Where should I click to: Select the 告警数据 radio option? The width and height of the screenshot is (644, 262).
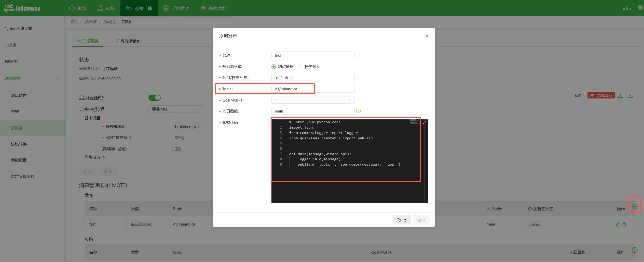[x=300, y=67]
